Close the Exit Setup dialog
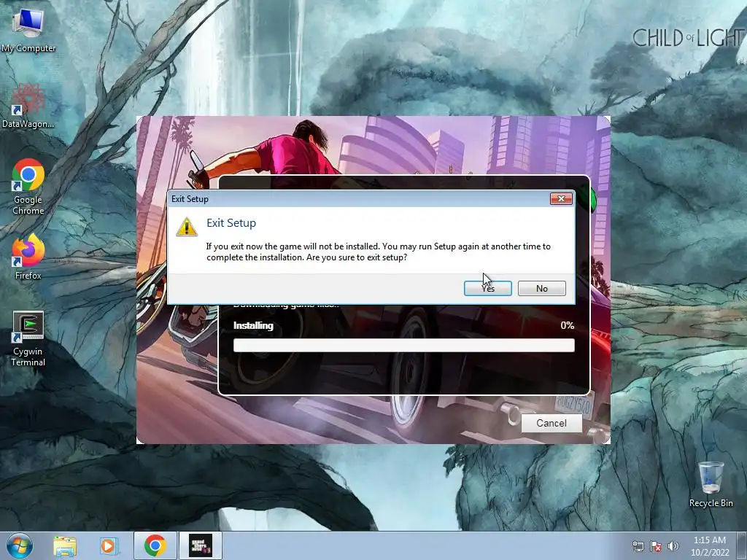Screen dimensions: 747x560 coord(561,198)
